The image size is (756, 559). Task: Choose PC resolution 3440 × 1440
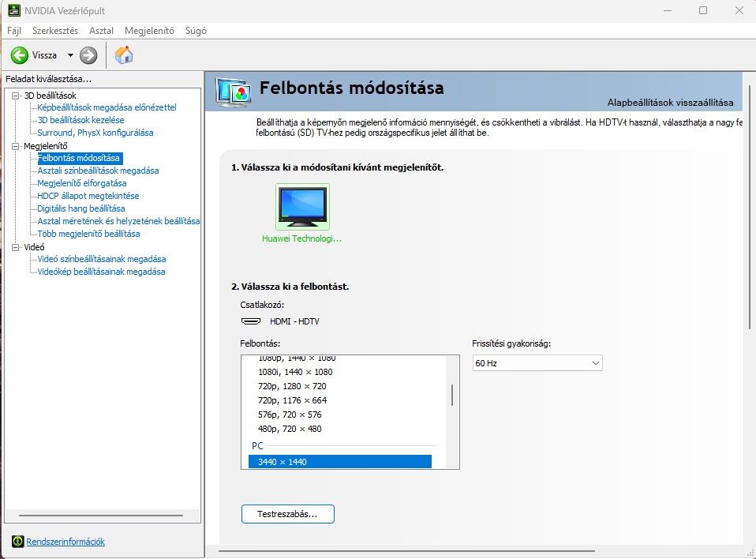(x=340, y=462)
